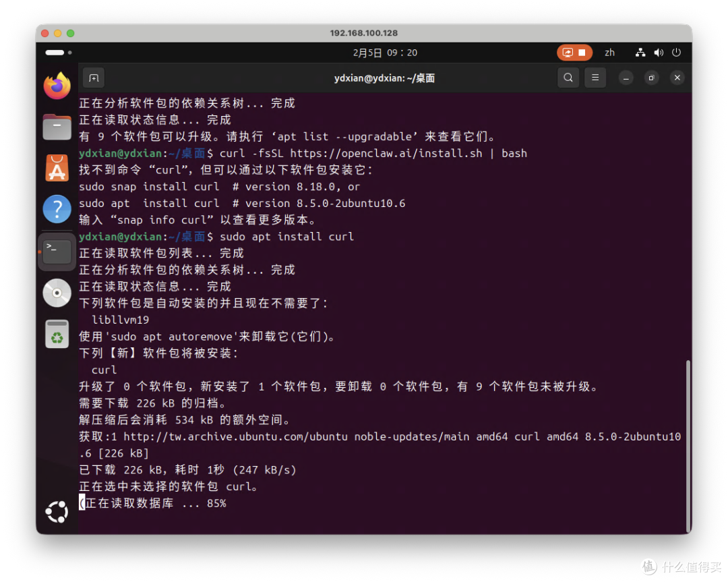Click the 正在读取数据库 85% progress line

[x=153, y=504]
